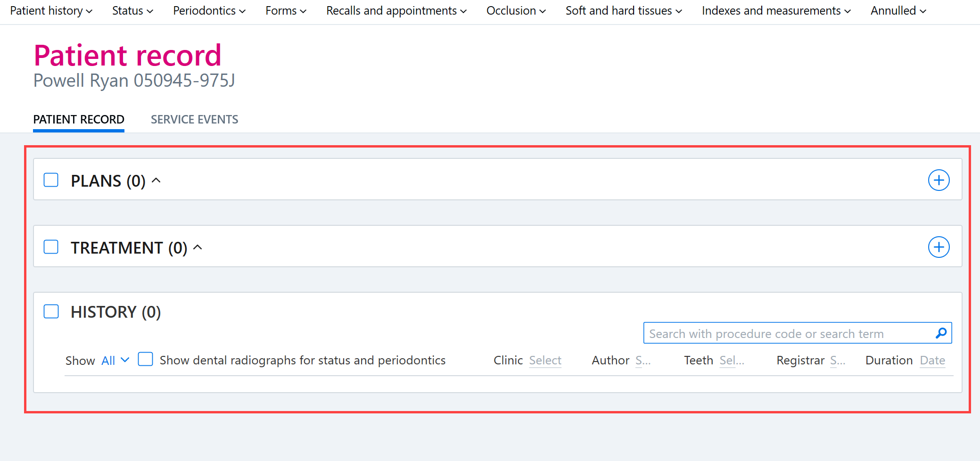Open the Show All filter dropdown
980x461 pixels.
115,361
